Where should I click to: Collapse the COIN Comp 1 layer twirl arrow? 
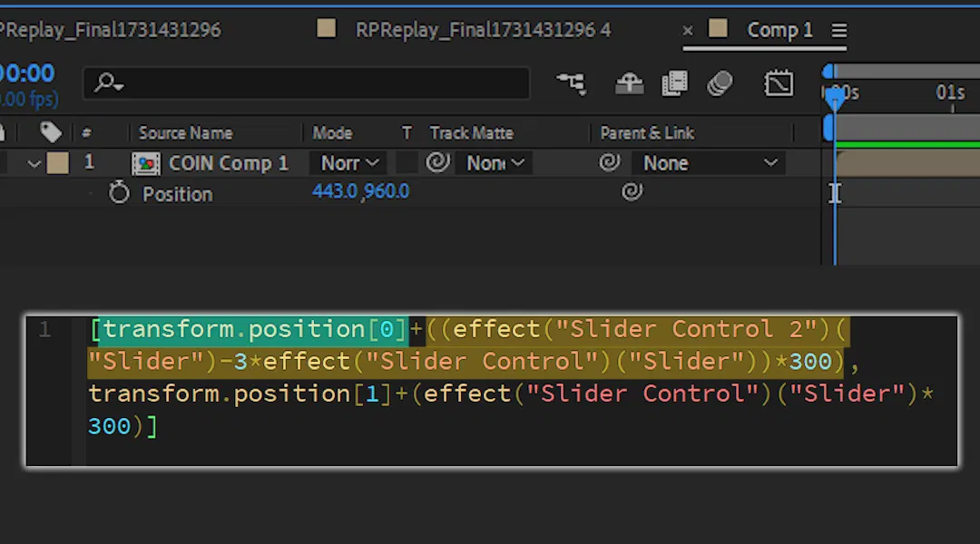[x=34, y=163]
